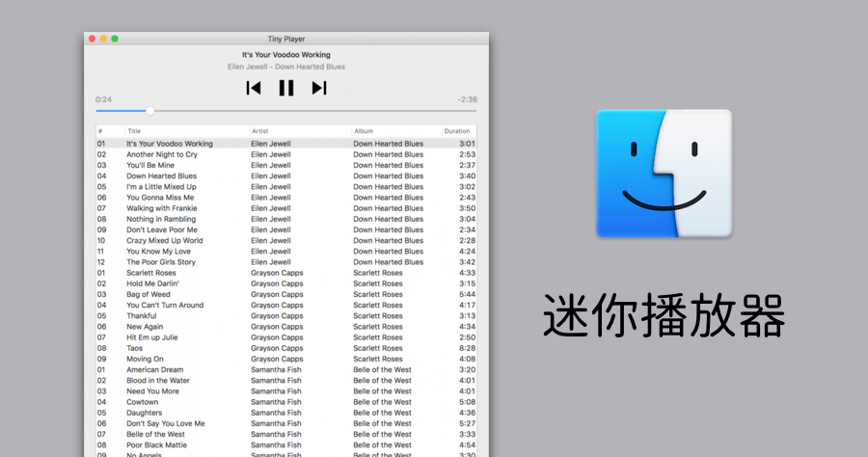Select track 'Down Hearted Blues' in Title column
The height and width of the screenshot is (457, 868).
pos(161,175)
